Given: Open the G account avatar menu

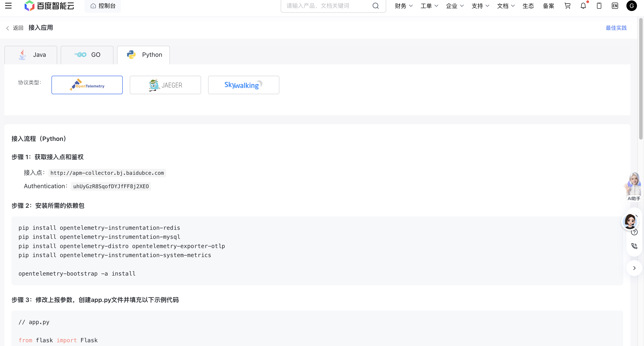Looking at the screenshot, I should point(631,6).
